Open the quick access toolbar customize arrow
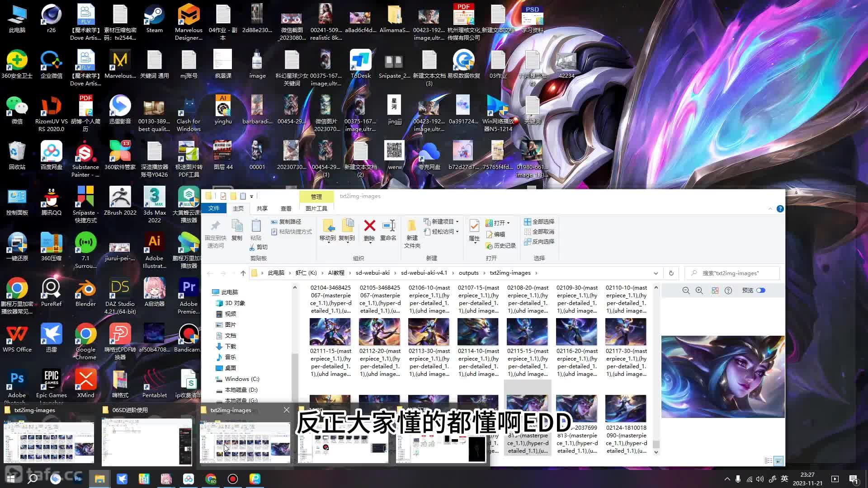This screenshot has width=868, height=488. [251, 196]
